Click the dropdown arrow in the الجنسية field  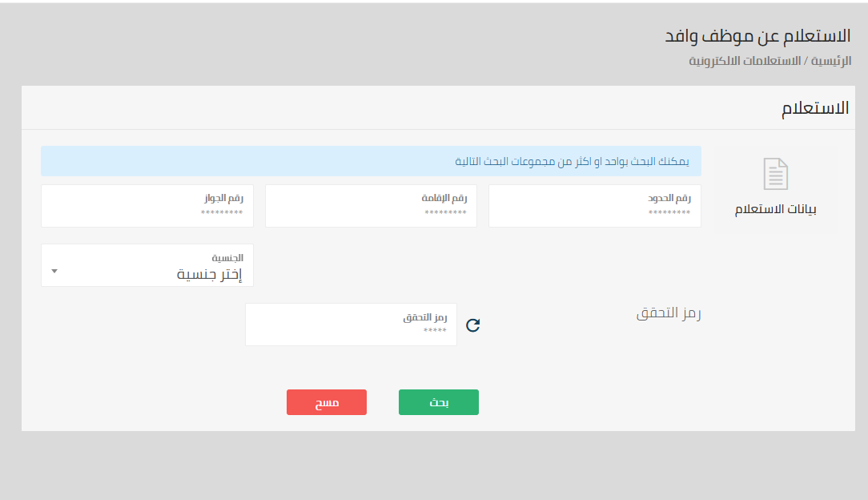pyautogui.click(x=54, y=272)
